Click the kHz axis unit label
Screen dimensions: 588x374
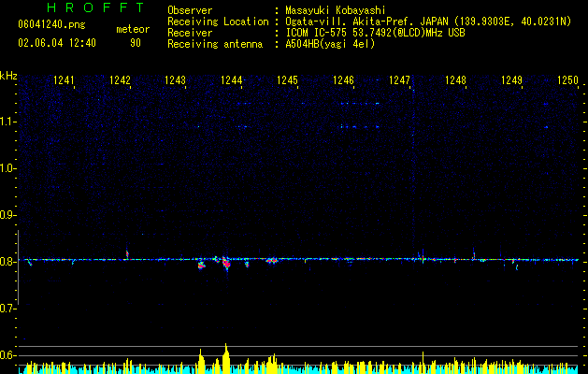click(x=8, y=76)
